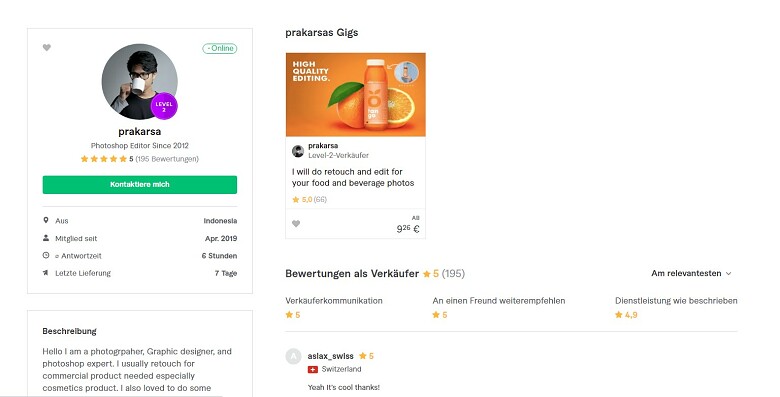Click the purple Level 2 badge

pyautogui.click(x=164, y=106)
